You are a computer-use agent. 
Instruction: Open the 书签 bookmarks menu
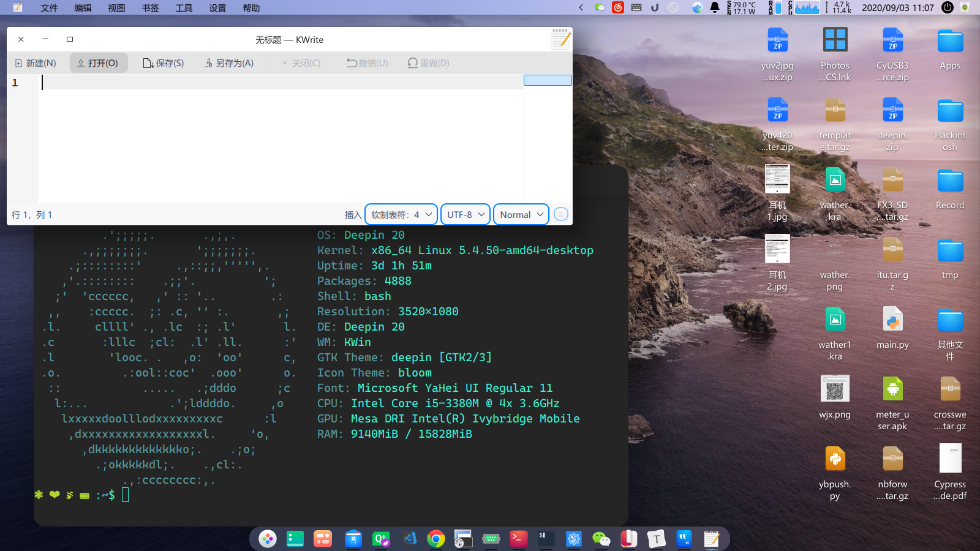(x=150, y=8)
